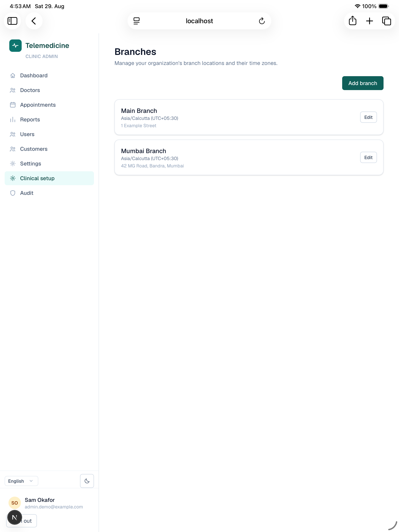The image size is (399, 532).
Task: Toggle dark mode with moon button
Action: [87, 481]
